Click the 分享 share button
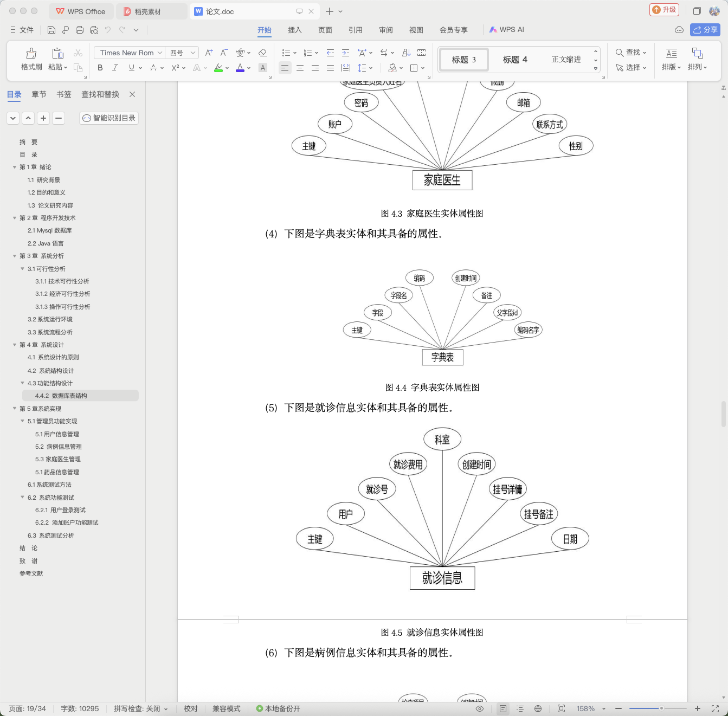 tap(705, 30)
